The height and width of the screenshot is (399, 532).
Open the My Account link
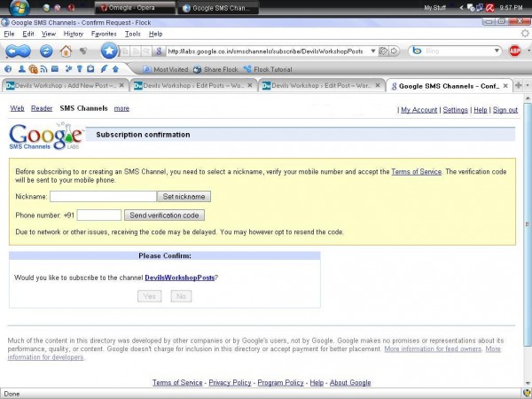click(x=419, y=110)
